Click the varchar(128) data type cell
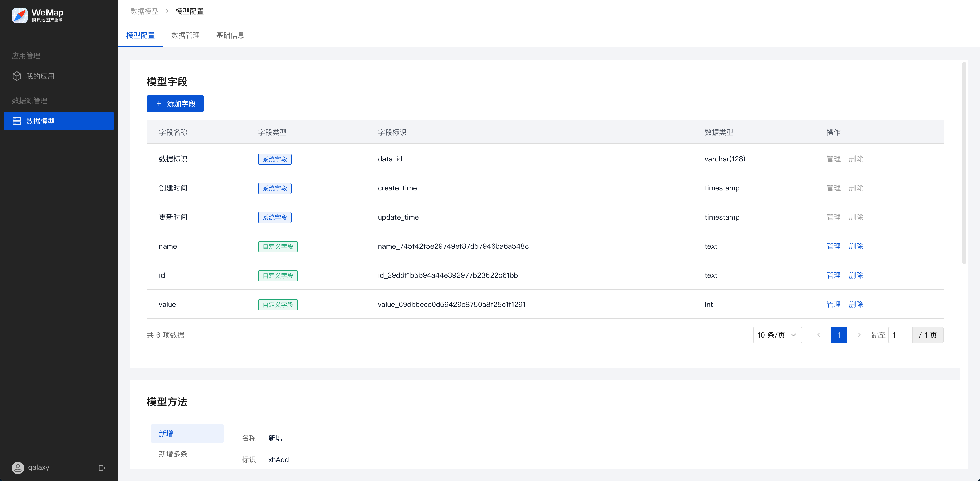Screen dimensions: 980x481 725,159
